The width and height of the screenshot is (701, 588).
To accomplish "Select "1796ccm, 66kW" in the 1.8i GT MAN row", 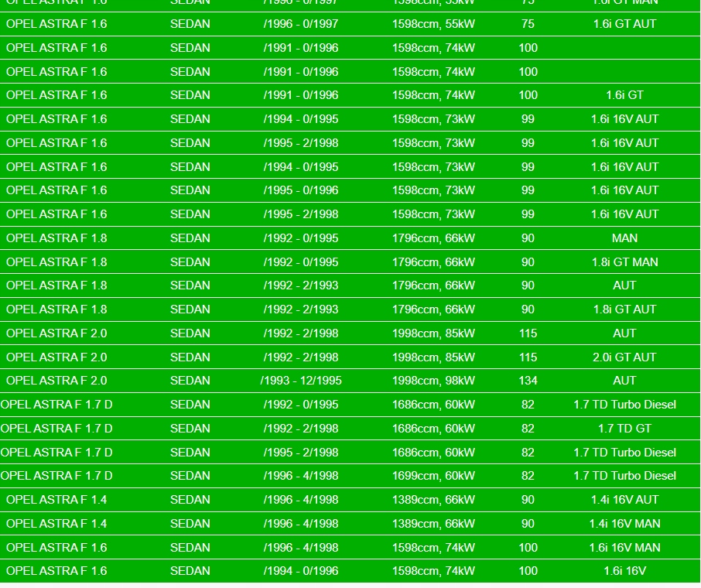I will tap(433, 262).
